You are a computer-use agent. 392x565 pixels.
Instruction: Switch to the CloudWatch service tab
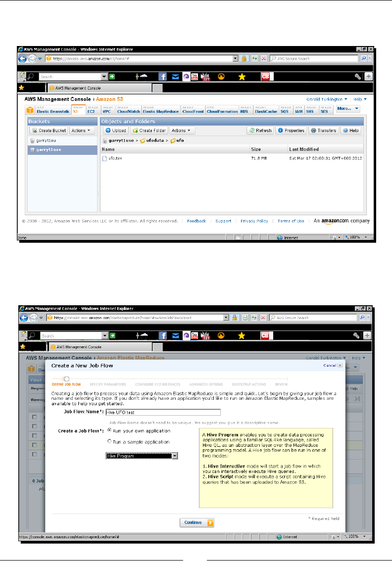(x=128, y=110)
